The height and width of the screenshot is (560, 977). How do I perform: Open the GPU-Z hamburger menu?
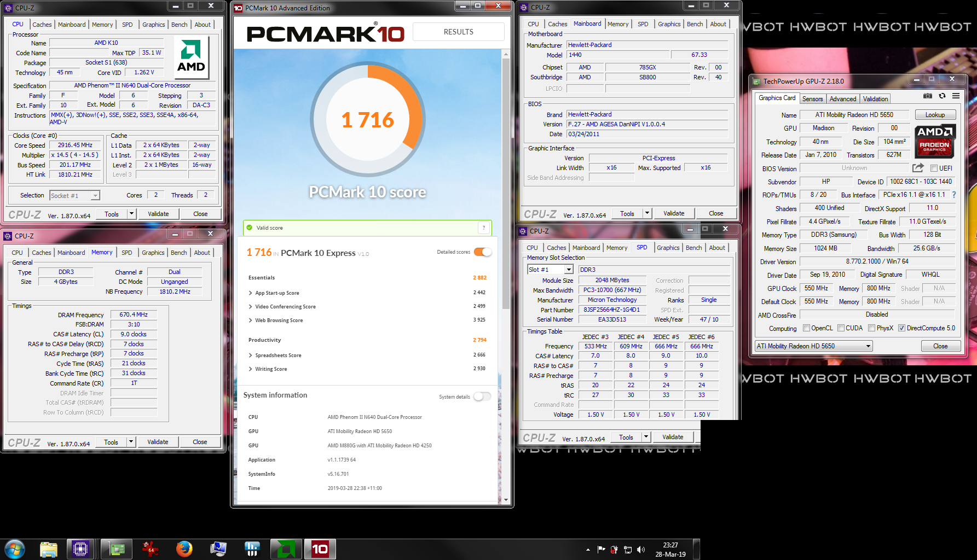pyautogui.click(x=956, y=96)
